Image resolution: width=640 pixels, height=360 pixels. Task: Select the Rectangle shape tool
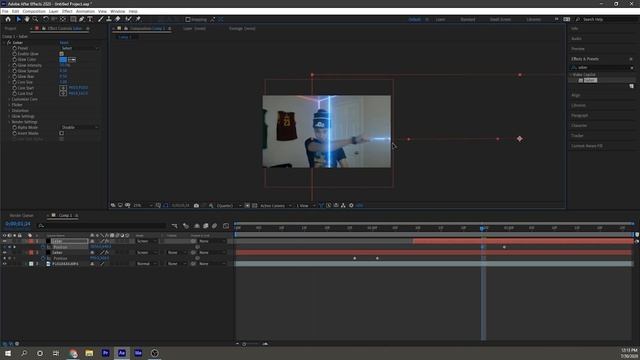(x=73, y=19)
